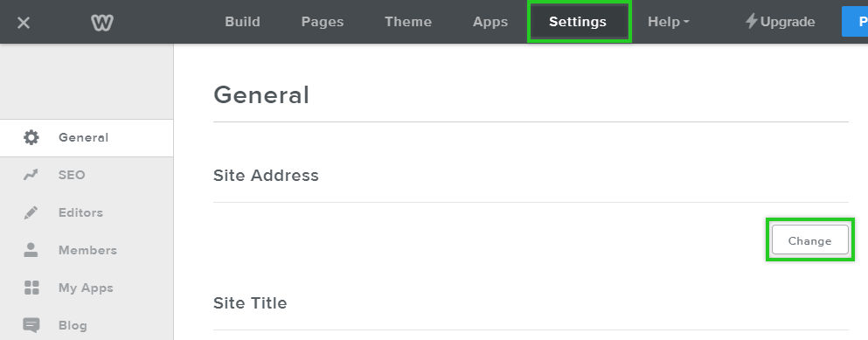Click the X close editor icon
The height and width of the screenshot is (340, 868).
[24, 23]
